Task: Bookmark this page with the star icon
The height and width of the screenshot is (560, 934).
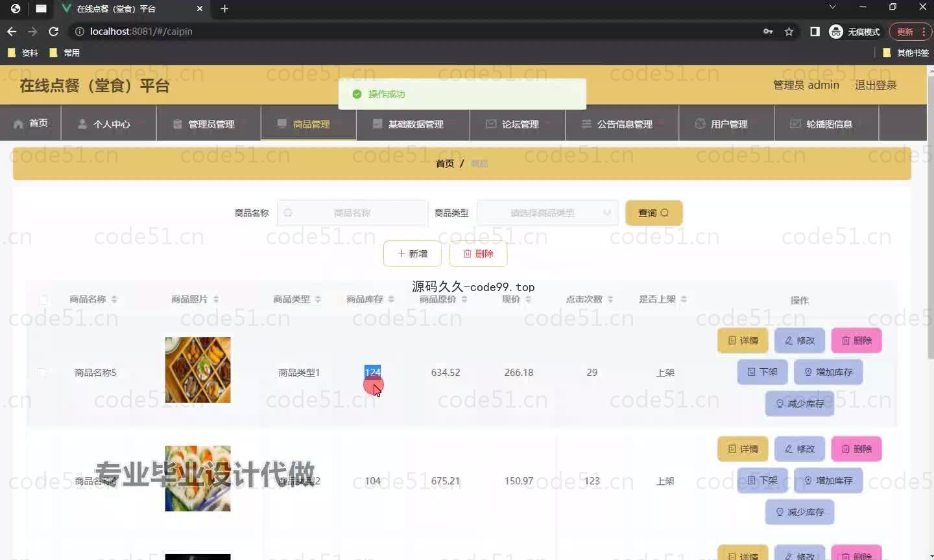Action: tap(789, 31)
